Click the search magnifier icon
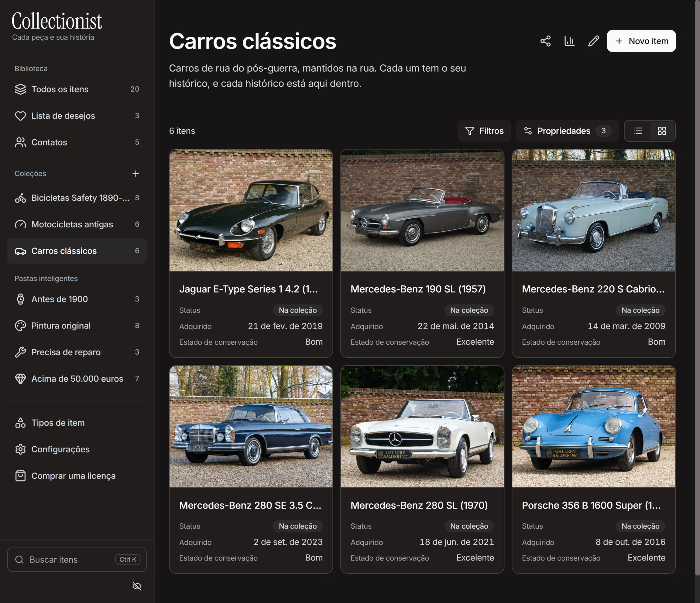Viewport: 700px width, 603px height. click(x=19, y=560)
